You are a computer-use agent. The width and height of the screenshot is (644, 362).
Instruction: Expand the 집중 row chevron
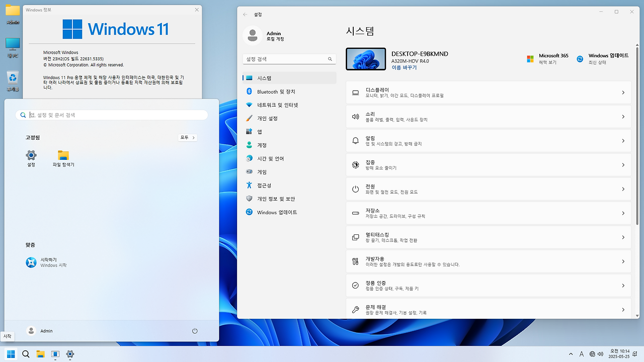click(623, 165)
